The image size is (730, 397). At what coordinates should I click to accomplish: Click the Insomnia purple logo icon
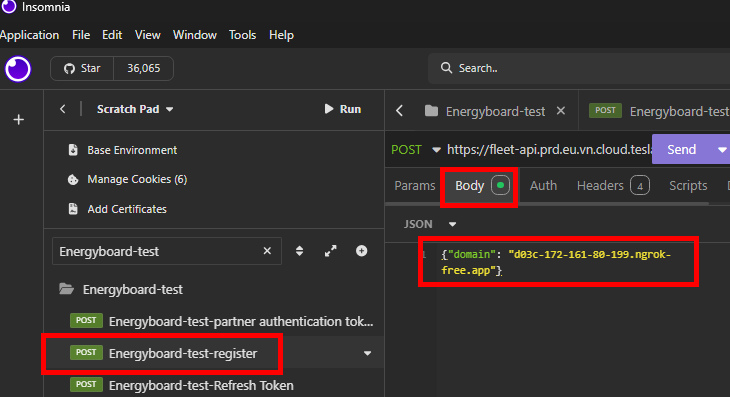tap(18, 69)
